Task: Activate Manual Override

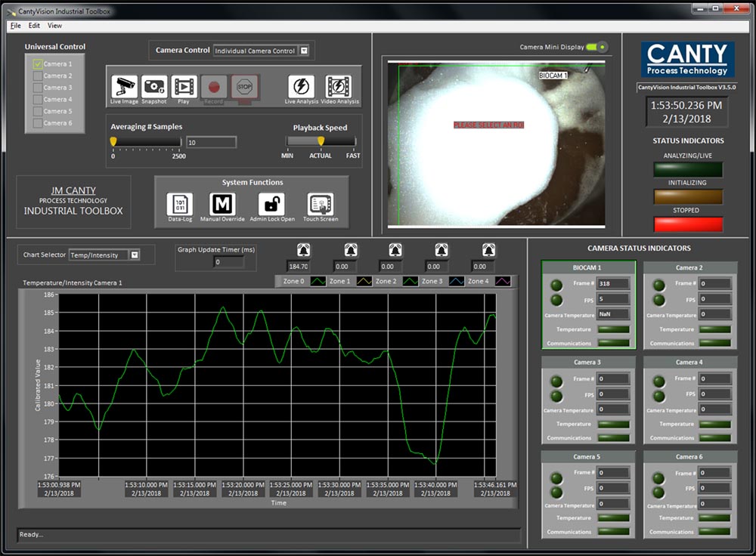Action: [222, 205]
